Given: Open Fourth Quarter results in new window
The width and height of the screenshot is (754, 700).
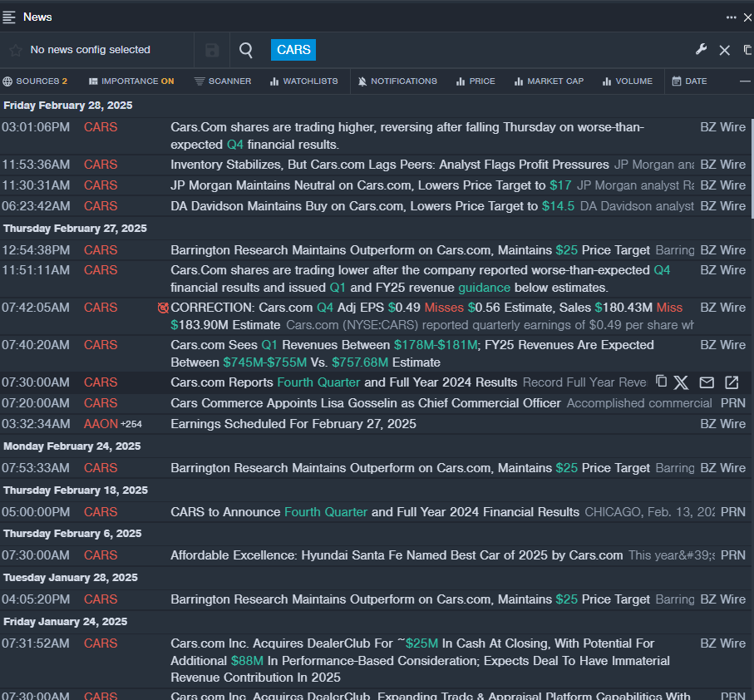Looking at the screenshot, I should (732, 382).
